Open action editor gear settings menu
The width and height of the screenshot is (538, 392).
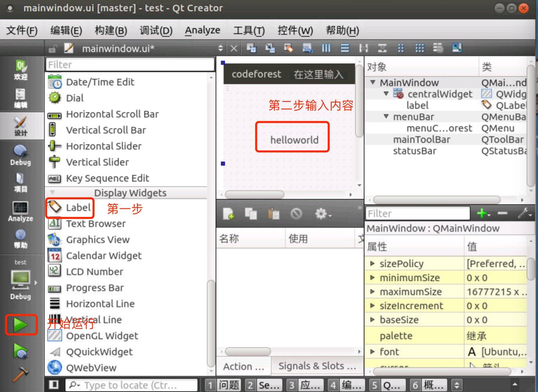(x=323, y=214)
